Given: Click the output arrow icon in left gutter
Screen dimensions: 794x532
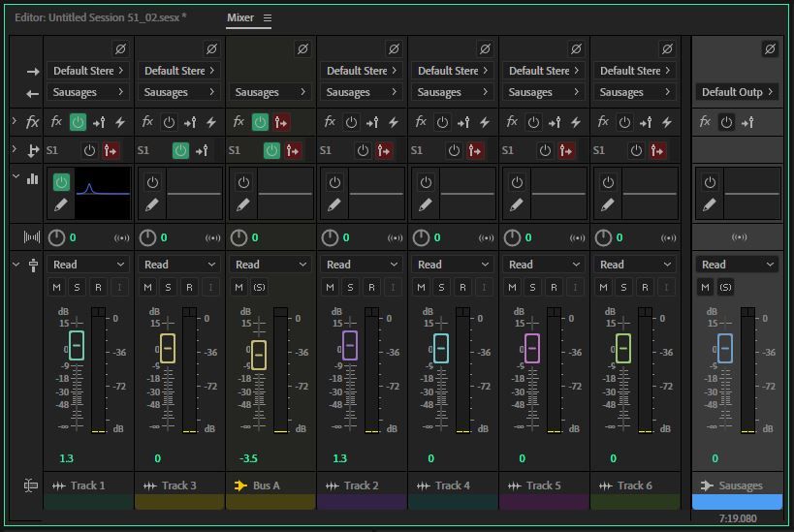Looking at the screenshot, I should pyautogui.click(x=32, y=94).
